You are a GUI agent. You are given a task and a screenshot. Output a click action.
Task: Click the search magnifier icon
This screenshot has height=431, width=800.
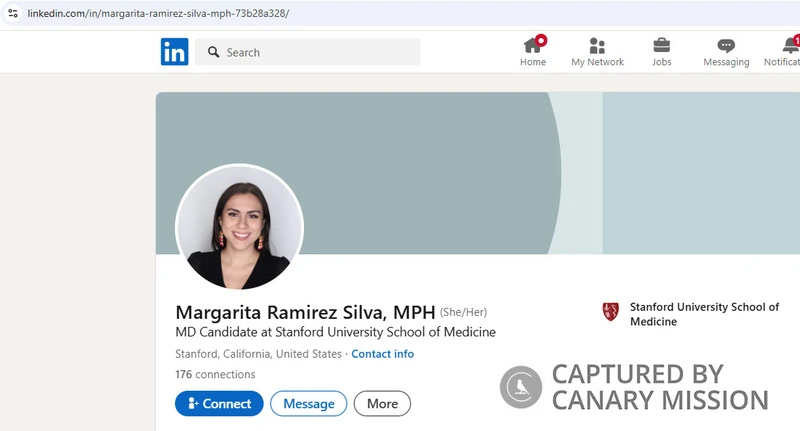[214, 52]
